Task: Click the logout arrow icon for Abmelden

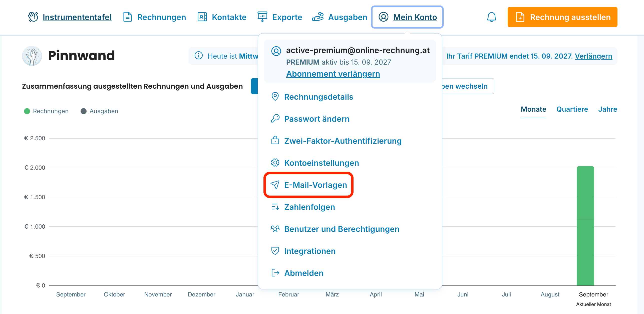Action: click(275, 273)
